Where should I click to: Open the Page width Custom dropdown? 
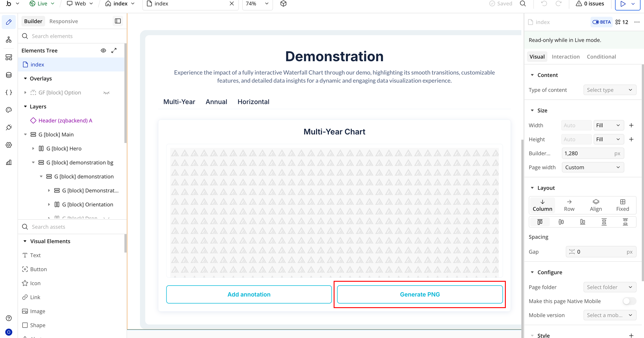point(593,167)
